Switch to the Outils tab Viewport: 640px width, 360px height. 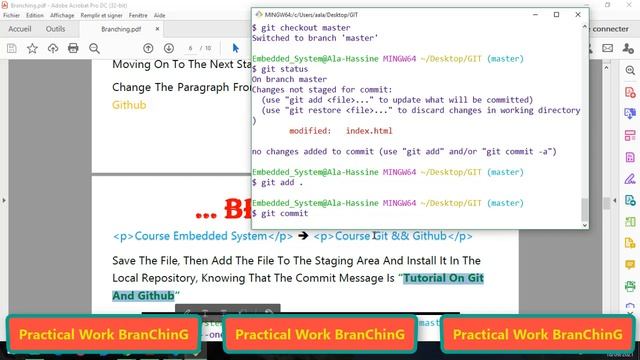click(56, 29)
